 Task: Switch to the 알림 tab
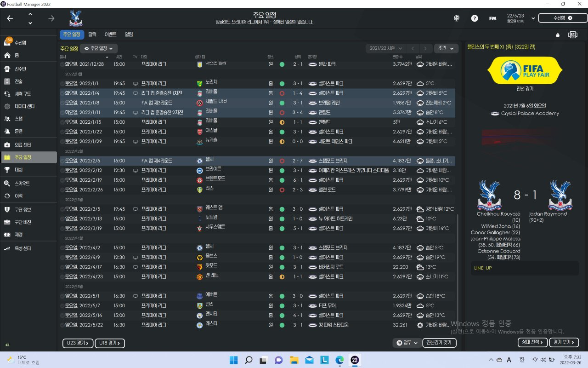click(x=129, y=34)
